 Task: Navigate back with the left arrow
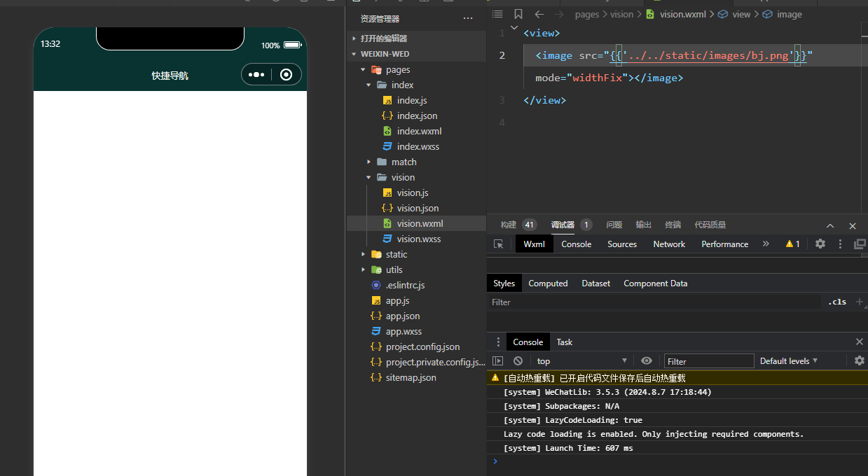coord(539,14)
